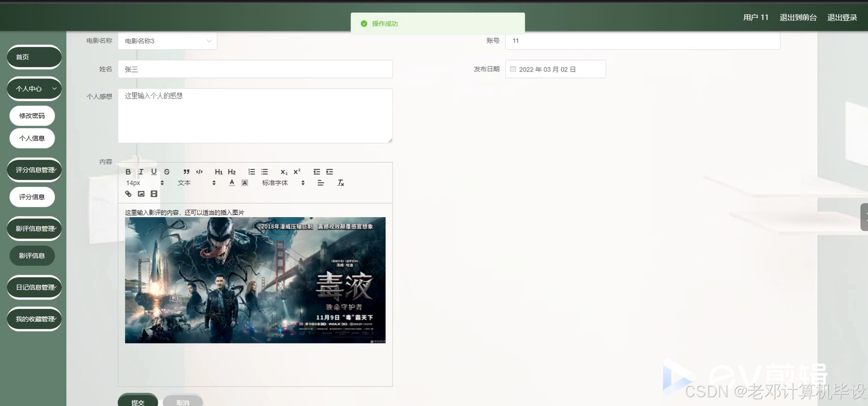The height and width of the screenshot is (406, 868).
Task: Expand the 日记信息管理 sidebar section
Action: (34, 287)
